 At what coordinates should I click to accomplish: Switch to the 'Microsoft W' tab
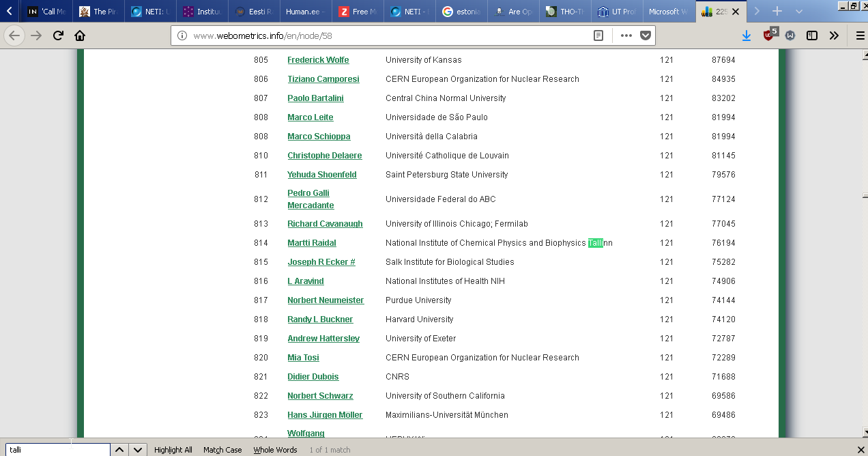669,12
